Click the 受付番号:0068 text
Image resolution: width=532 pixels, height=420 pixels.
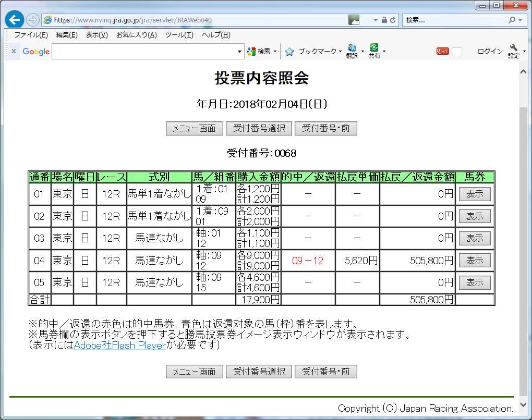pyautogui.click(x=262, y=153)
